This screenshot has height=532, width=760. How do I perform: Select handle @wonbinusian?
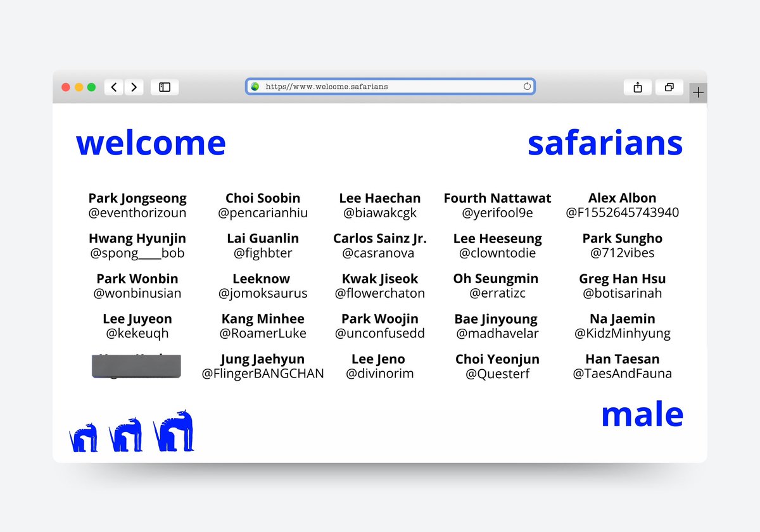(x=137, y=293)
